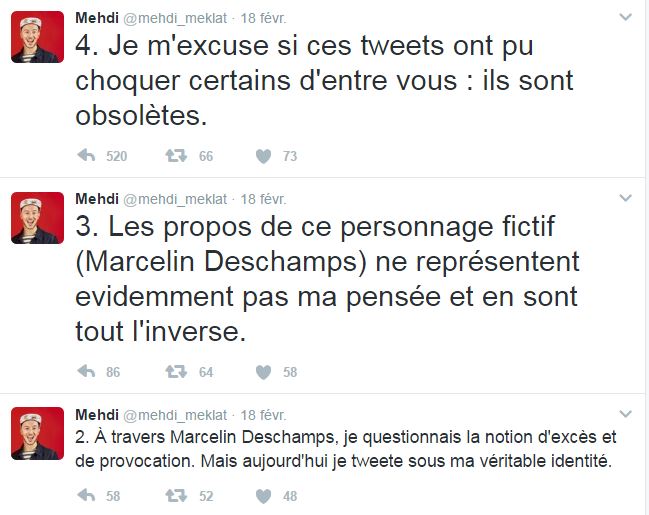649x515 pixels.
Task: Open the profile avatar beside tweet 2
Action: pos(38,433)
